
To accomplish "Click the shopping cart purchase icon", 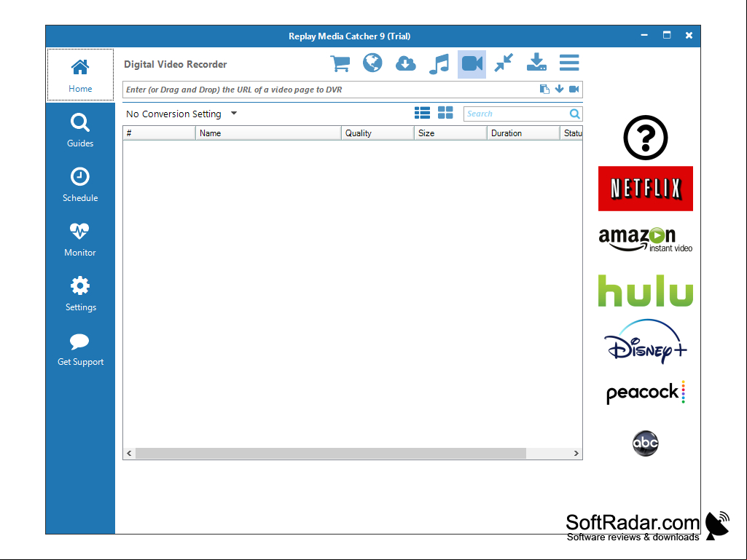I will click(340, 63).
